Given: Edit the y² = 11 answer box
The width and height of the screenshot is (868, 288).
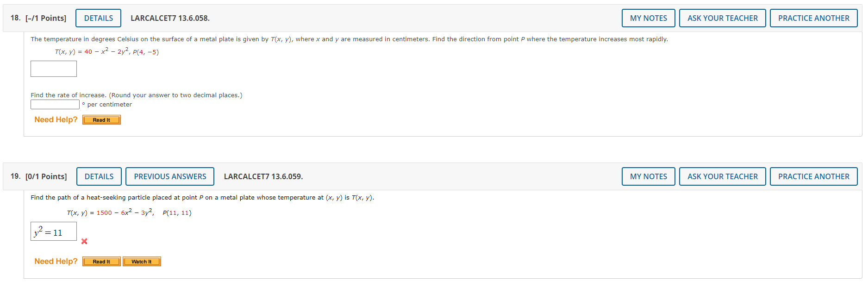Looking at the screenshot, I should (54, 232).
